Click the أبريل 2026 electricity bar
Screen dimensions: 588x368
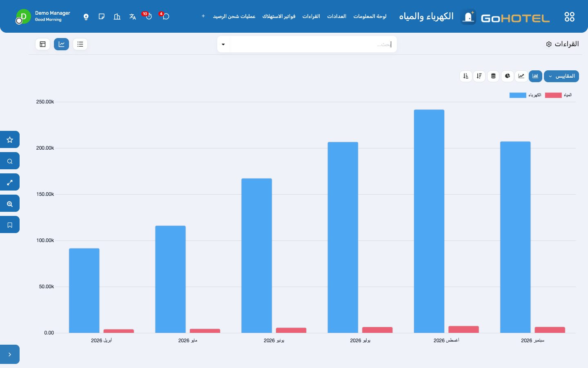click(84, 291)
